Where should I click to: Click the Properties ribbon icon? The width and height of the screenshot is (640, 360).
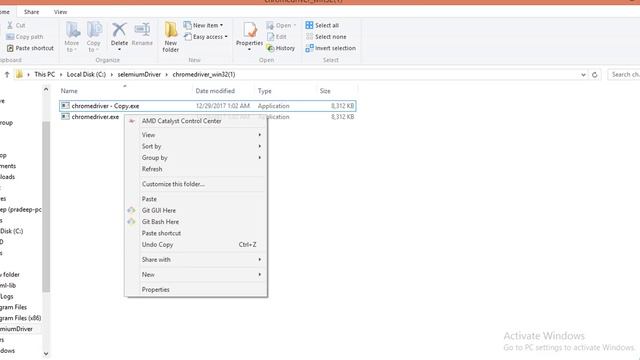click(249, 30)
